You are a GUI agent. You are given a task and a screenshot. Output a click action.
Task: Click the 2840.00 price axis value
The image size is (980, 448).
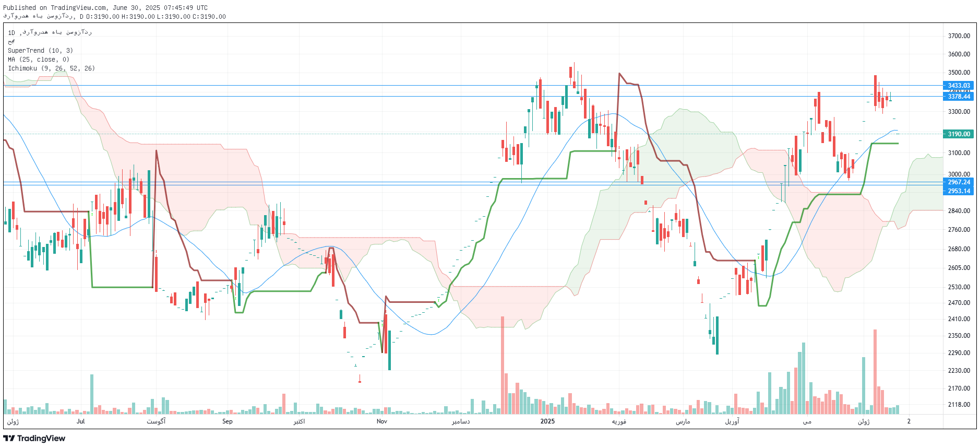(x=959, y=211)
